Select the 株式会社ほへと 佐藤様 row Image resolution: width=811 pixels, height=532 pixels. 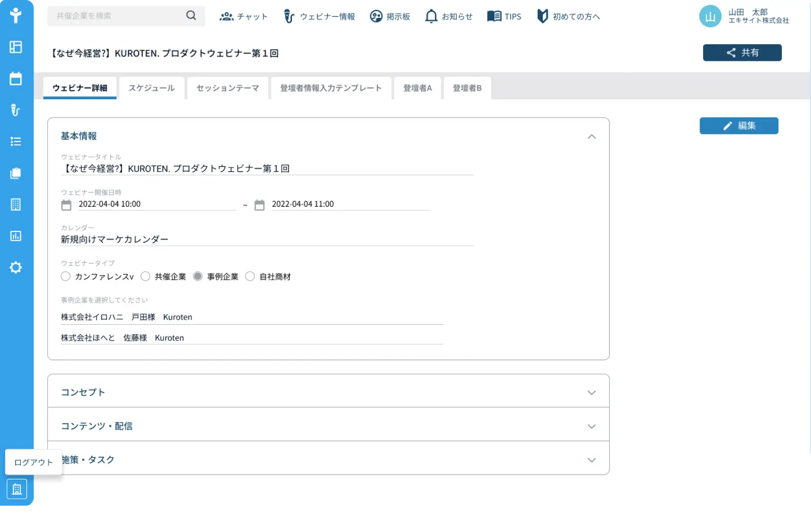[x=252, y=337]
